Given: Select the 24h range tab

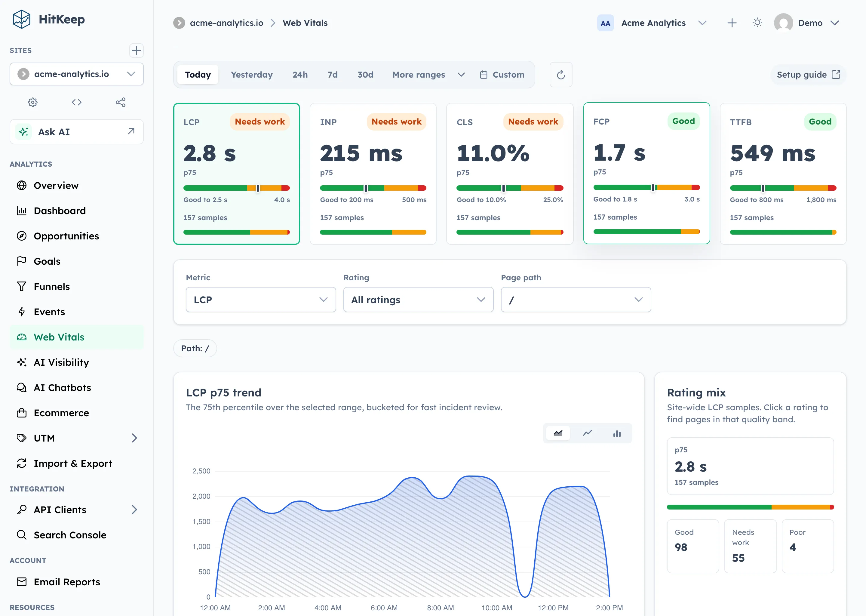Looking at the screenshot, I should coord(300,75).
